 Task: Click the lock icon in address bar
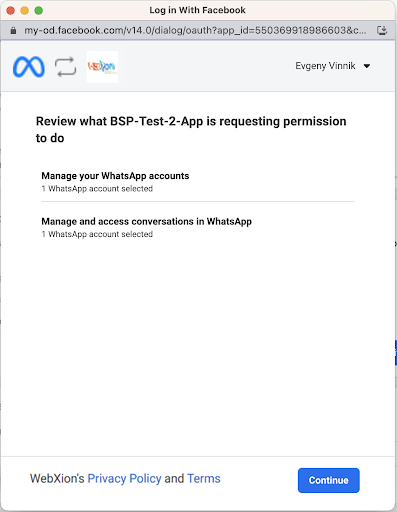[13, 31]
